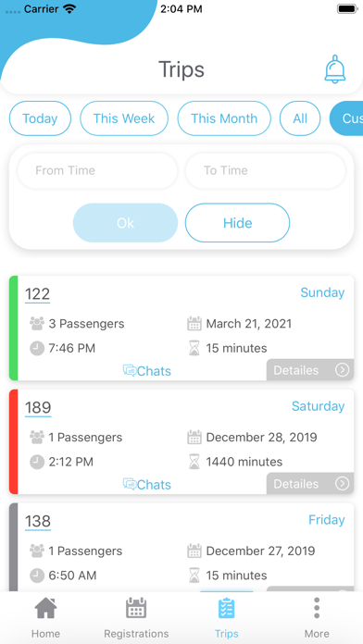Viewport: 363px width, 644px height.
Task: Tap the calendar icon beside December 28, 2019
Action: 194,437
